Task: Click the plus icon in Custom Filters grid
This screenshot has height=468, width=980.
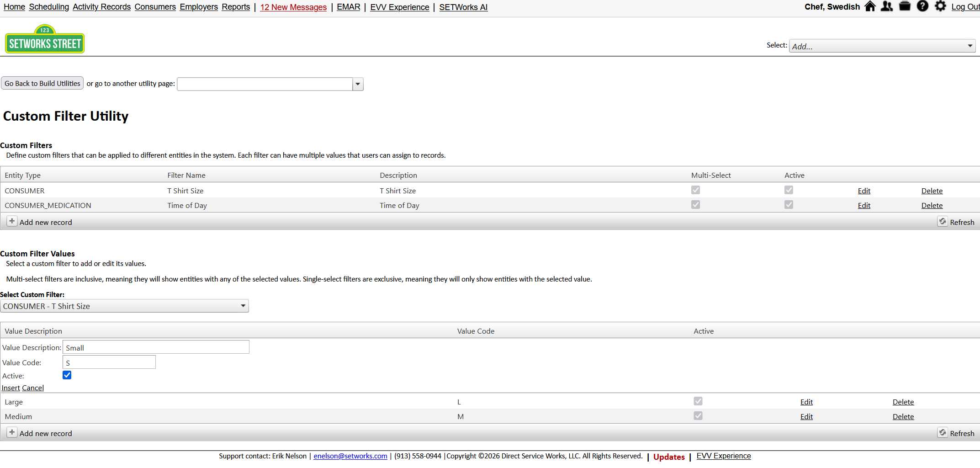Action: pyautogui.click(x=12, y=222)
